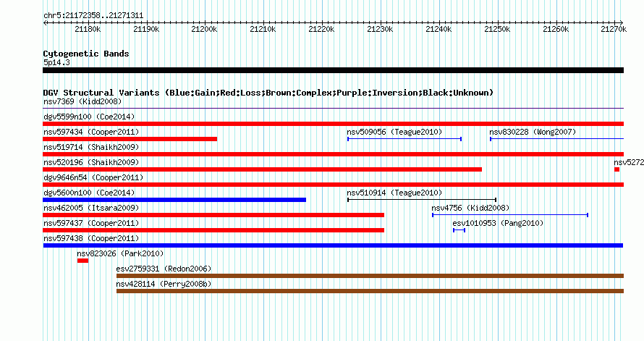This screenshot has width=644, height=341.
Task: Select the dgv5599n100 (Coe2014) red loss bar
Action: 333,124
